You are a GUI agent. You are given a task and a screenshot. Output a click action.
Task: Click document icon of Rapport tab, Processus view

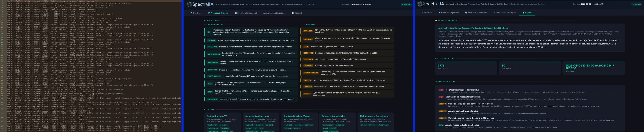pyautogui.click(x=293, y=13)
